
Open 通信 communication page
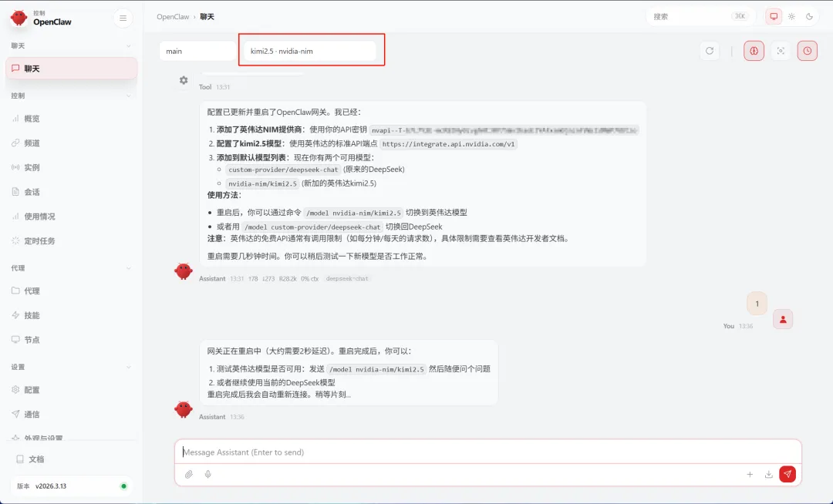[72, 414]
